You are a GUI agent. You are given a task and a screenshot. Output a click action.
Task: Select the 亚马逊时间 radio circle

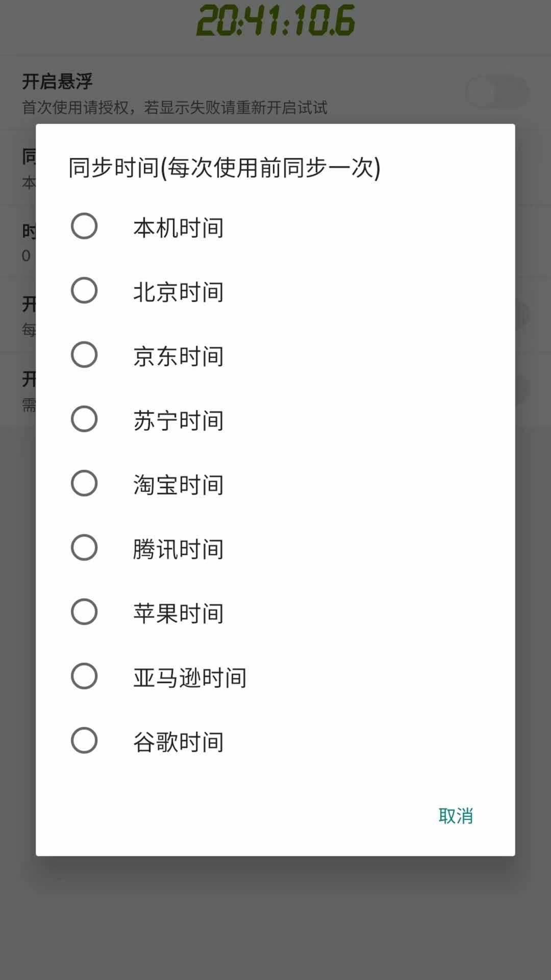(x=84, y=676)
